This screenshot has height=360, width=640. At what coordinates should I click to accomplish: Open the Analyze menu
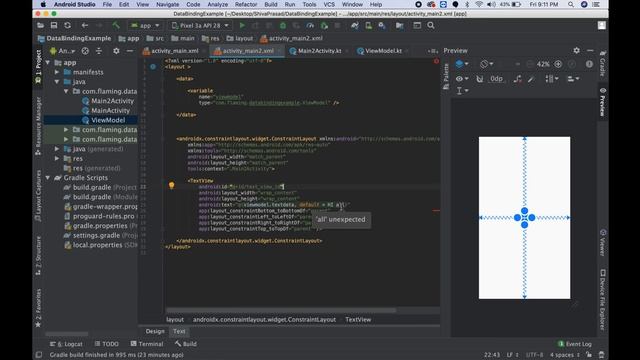(x=218, y=4)
